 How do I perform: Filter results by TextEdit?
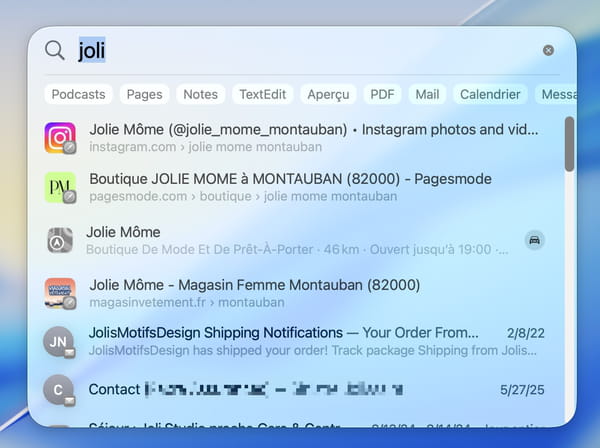263,94
